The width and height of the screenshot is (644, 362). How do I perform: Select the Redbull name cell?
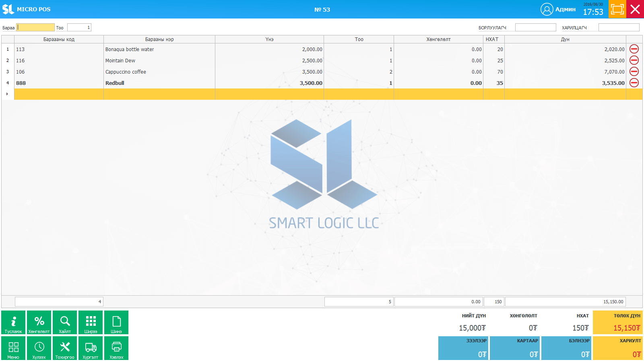click(x=159, y=83)
